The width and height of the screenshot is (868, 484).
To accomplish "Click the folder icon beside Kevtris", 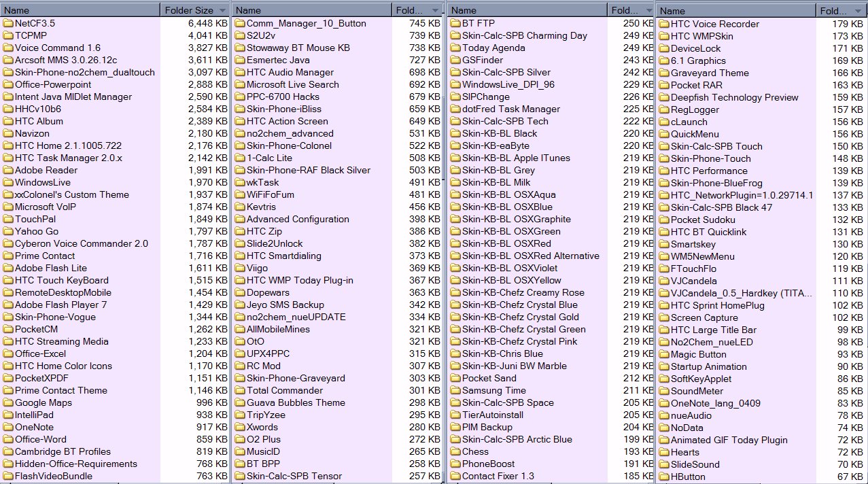I will (239, 207).
